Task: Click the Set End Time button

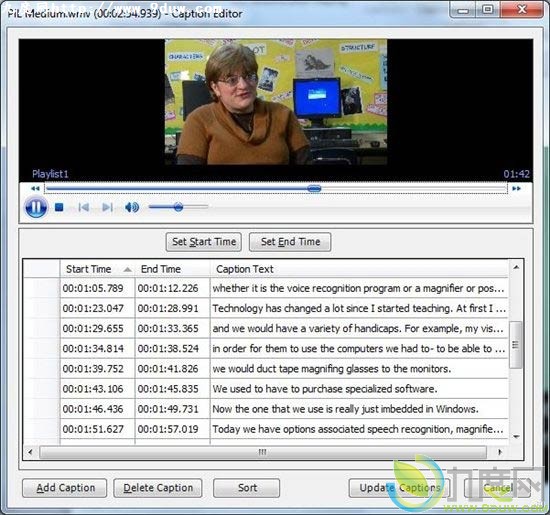Action: click(290, 242)
